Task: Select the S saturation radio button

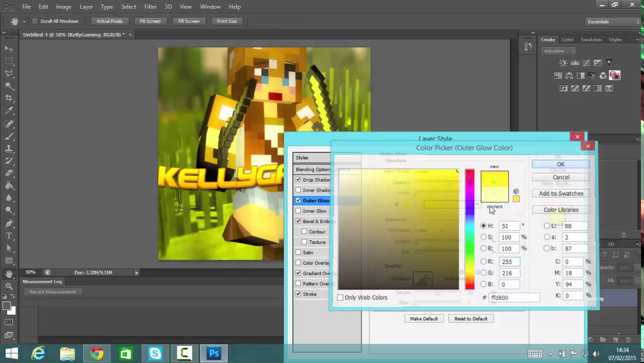Action: point(484,237)
